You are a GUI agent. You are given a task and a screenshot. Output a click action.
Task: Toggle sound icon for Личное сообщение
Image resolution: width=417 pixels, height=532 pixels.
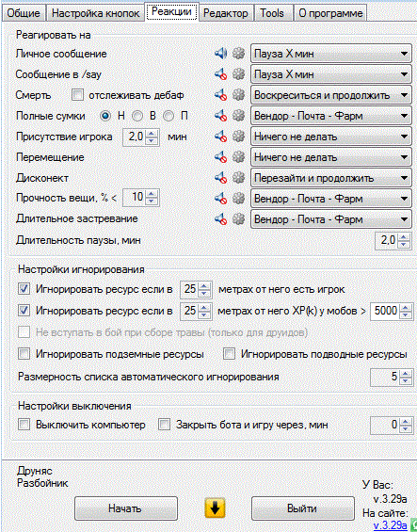click(x=220, y=54)
